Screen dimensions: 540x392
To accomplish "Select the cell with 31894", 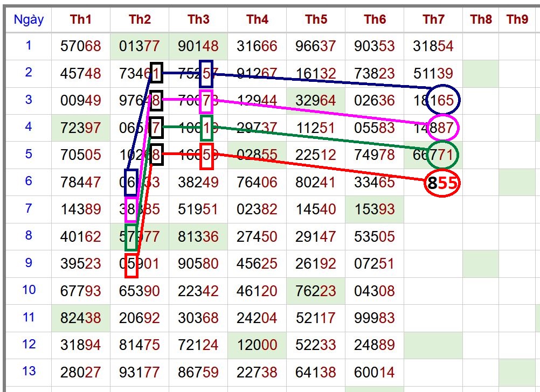I will point(81,345).
